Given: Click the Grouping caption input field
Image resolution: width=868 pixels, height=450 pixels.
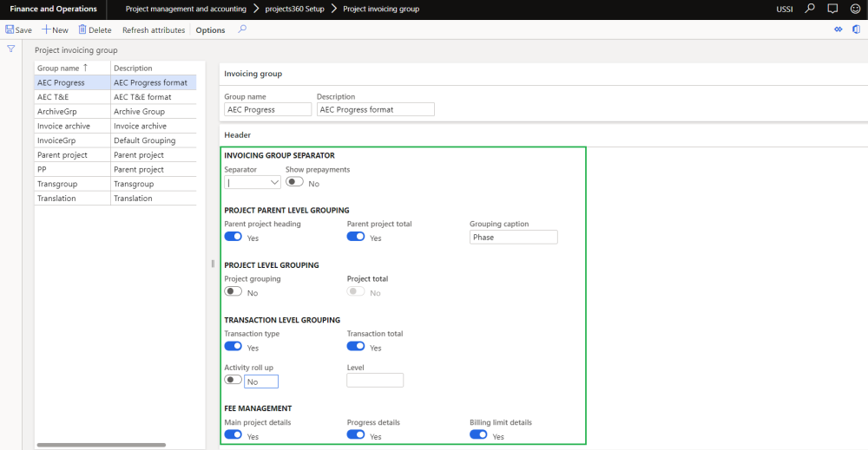Looking at the screenshot, I should (x=513, y=238).
